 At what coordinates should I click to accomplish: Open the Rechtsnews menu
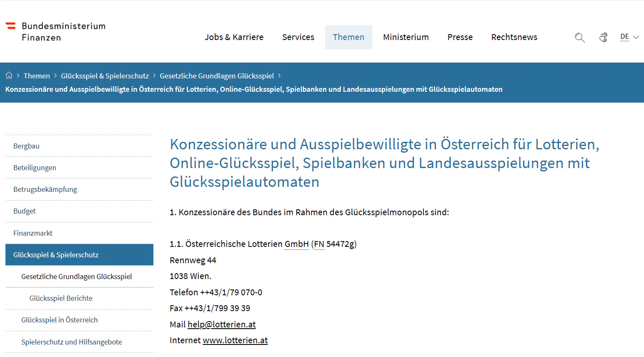(514, 37)
